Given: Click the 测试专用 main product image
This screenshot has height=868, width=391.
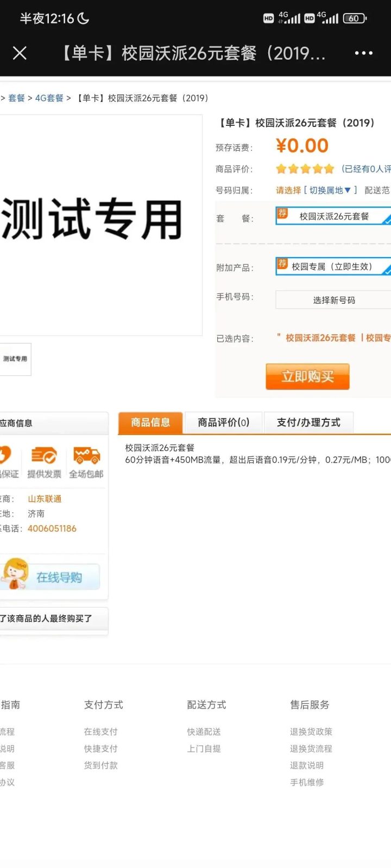Looking at the screenshot, I should pos(101,225).
